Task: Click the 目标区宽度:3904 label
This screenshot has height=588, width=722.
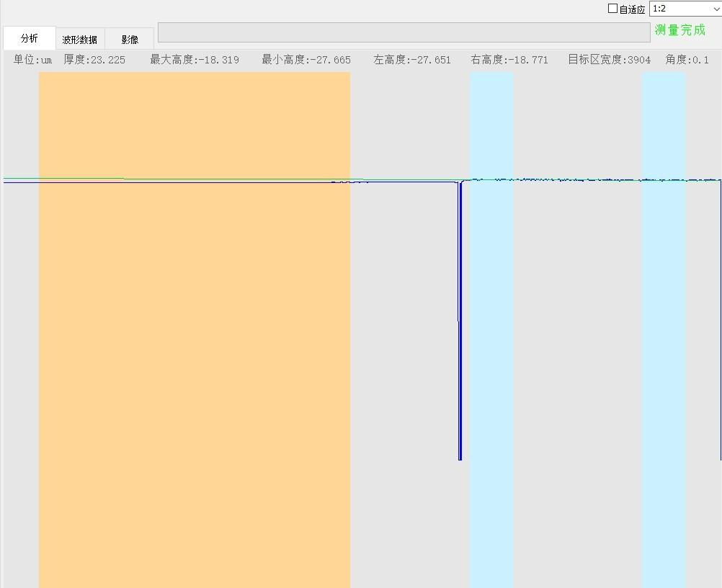Action: coord(609,60)
